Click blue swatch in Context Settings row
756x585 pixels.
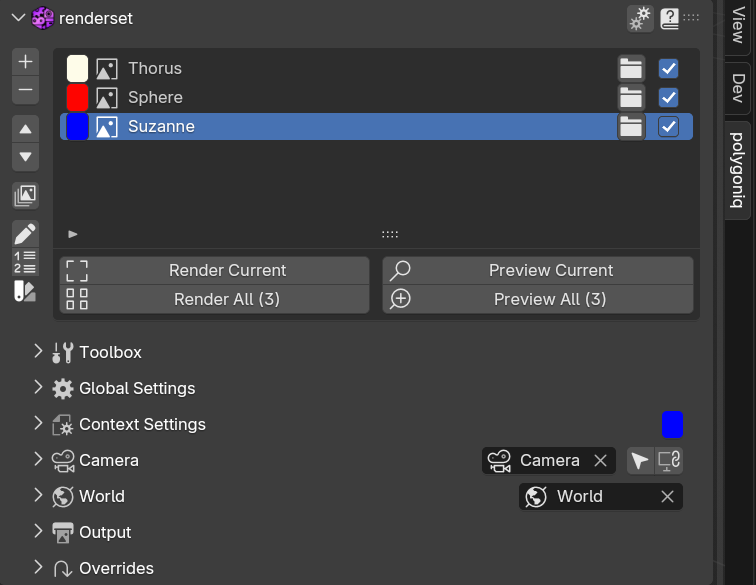pos(672,424)
